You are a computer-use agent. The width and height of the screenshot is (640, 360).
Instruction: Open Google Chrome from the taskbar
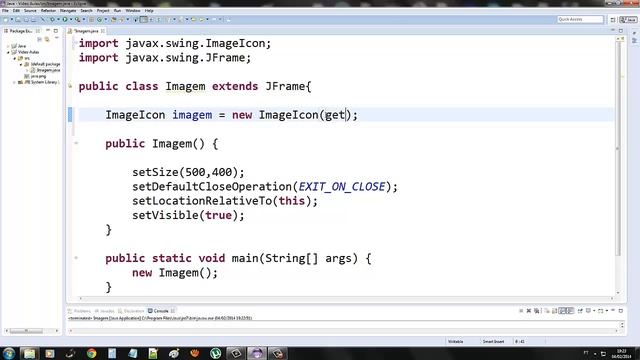coord(91,353)
